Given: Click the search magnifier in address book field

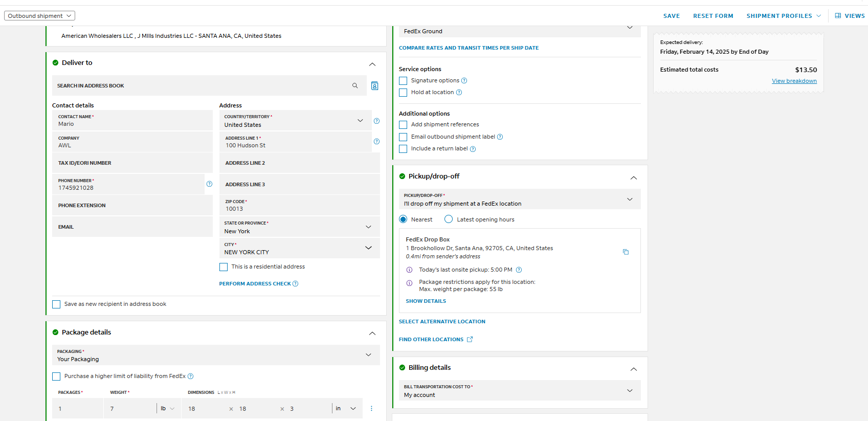Looking at the screenshot, I should (355, 86).
